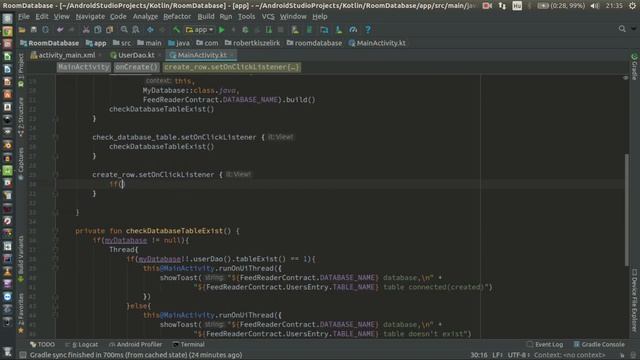Open the TODO tool window
The width and height of the screenshot is (640, 360).
[42, 344]
